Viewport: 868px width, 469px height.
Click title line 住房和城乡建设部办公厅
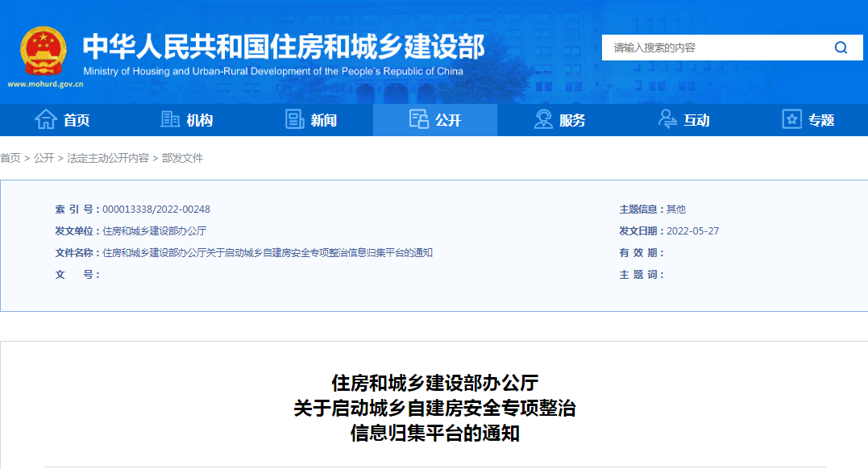[x=435, y=383]
